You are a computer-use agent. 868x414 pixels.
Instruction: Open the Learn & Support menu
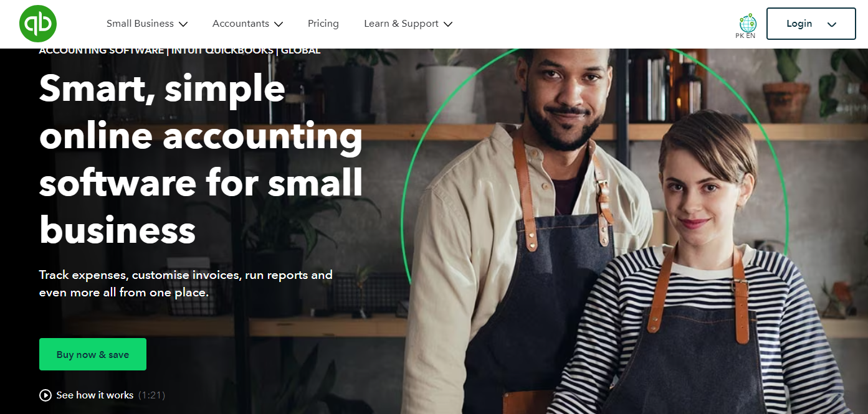[408, 24]
